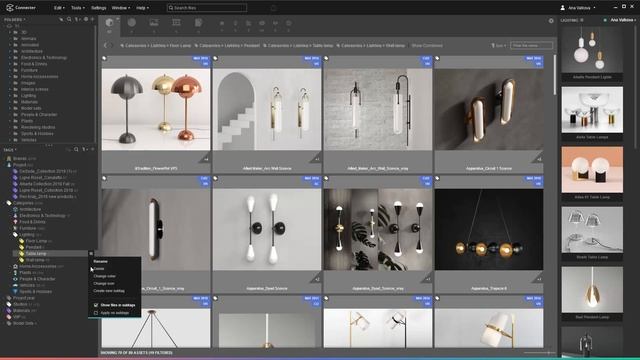Open the pendant lights thumbnail in right panel
This screenshot has height=360, width=640.
point(592,49)
